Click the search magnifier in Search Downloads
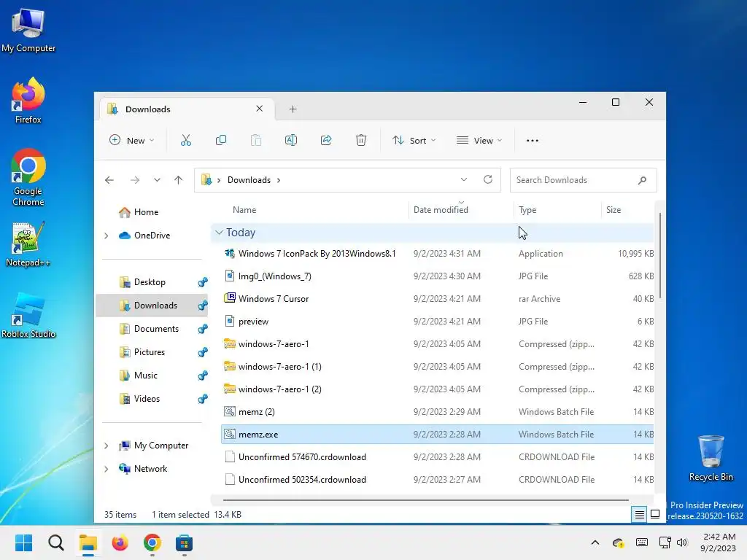The width and height of the screenshot is (747, 560). tap(642, 180)
